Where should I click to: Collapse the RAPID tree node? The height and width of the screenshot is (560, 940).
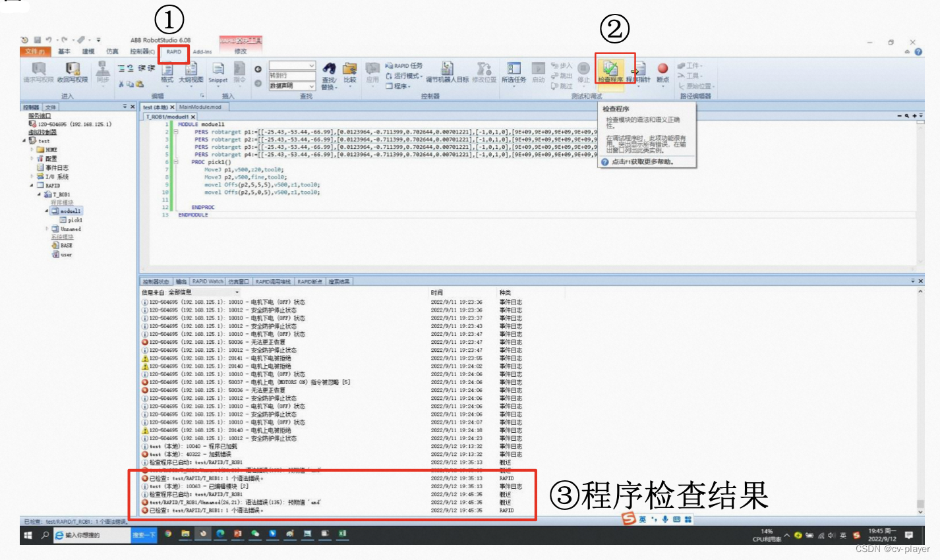click(x=31, y=186)
